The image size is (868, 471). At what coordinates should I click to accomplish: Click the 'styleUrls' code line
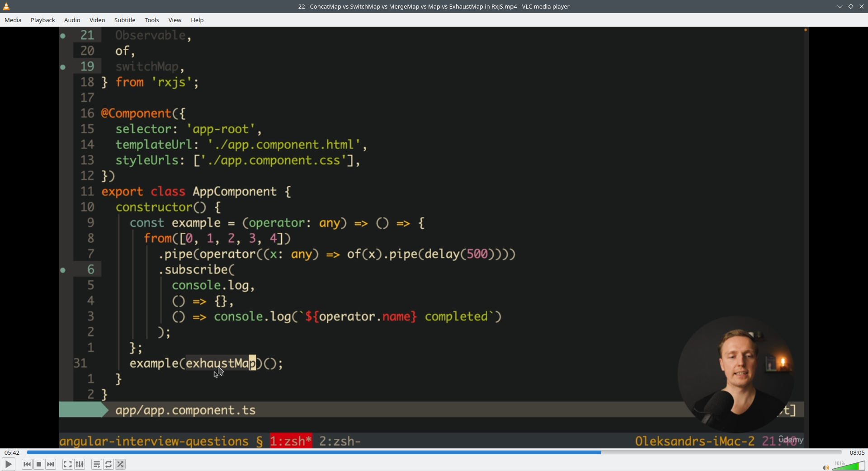tap(238, 160)
